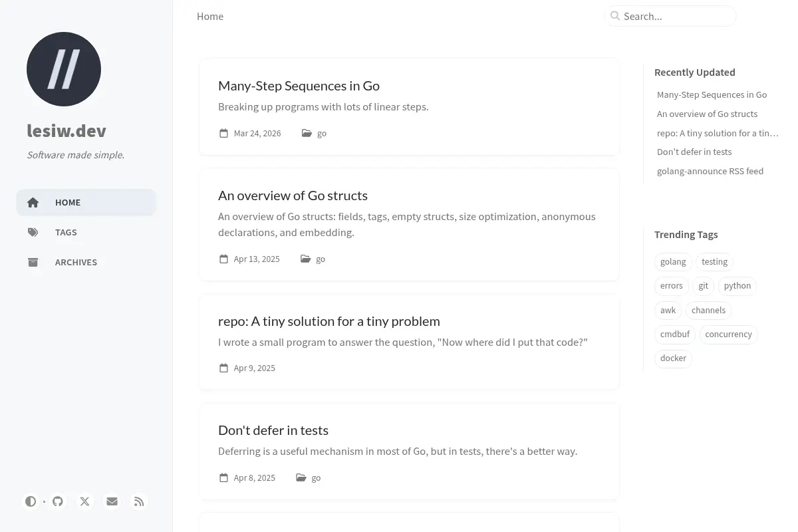Screen dimensions: 798x532
Task: Select the concurrency trending tag
Action: click(728, 334)
